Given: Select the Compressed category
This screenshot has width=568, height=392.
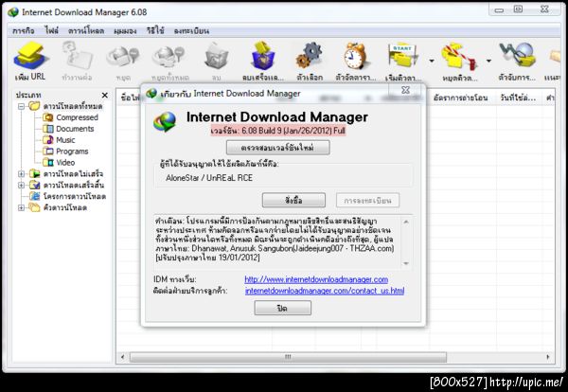Looking at the screenshot, I should (x=77, y=117).
